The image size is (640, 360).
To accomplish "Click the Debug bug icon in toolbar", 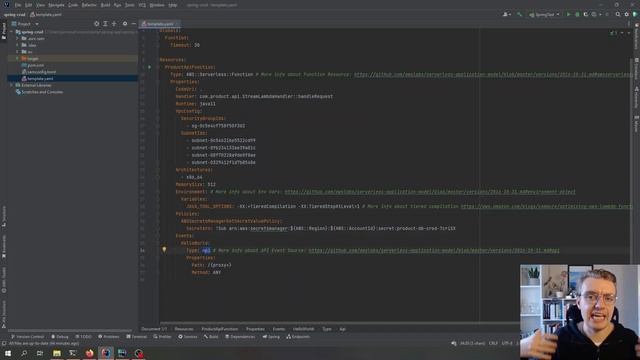I will [577, 14].
